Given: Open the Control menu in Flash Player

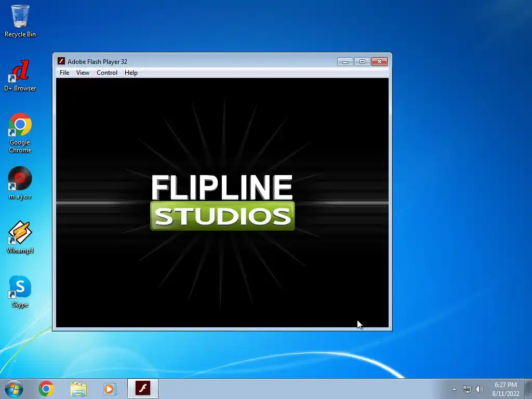Looking at the screenshot, I should tap(107, 73).
